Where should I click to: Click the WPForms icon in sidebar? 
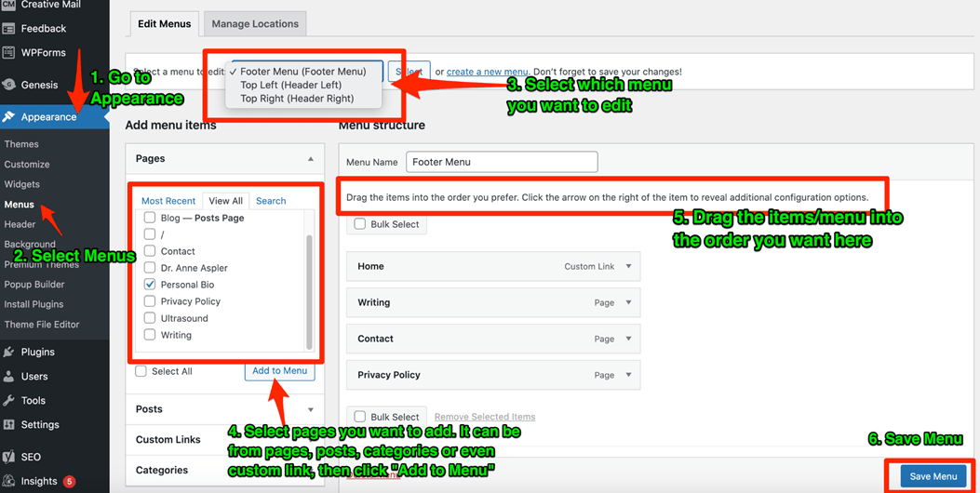click(8, 53)
